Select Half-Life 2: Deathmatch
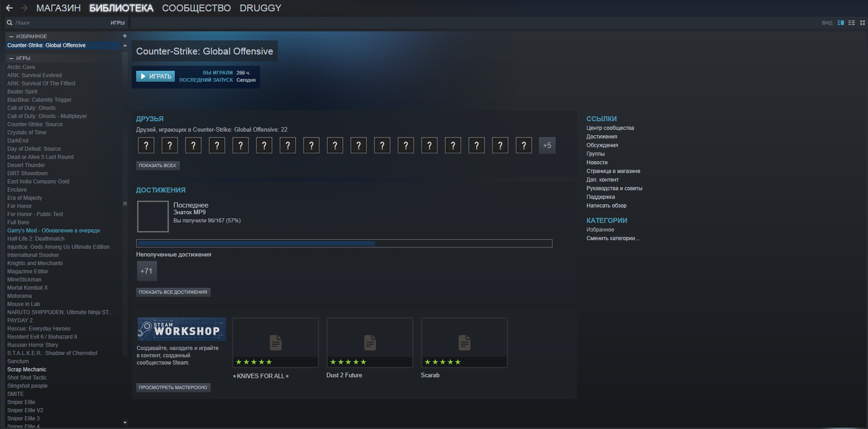 [x=36, y=239]
